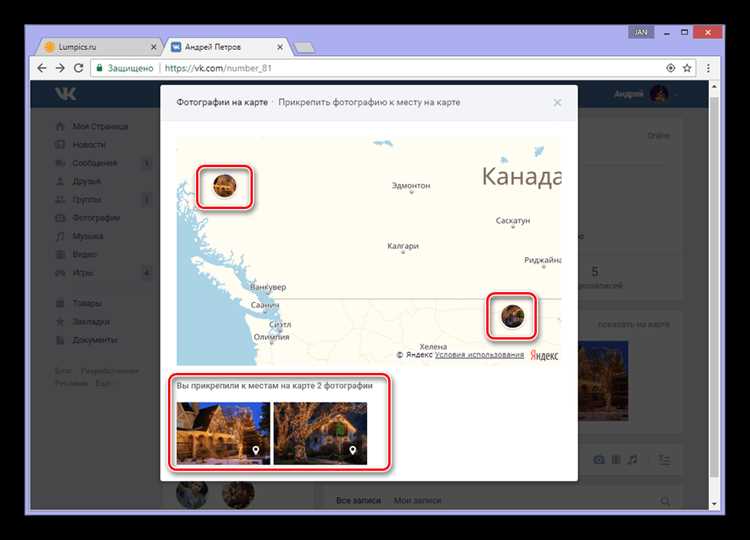Viewport: 750px width, 540px height.
Task: Click the Олимпия label on map
Action: 271,337
